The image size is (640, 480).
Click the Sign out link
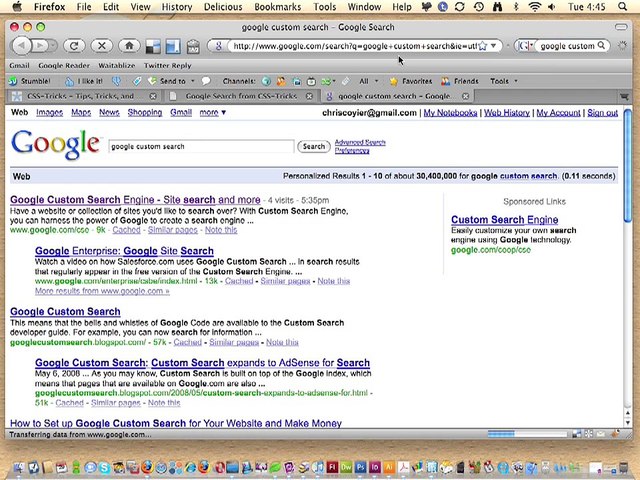click(602, 113)
